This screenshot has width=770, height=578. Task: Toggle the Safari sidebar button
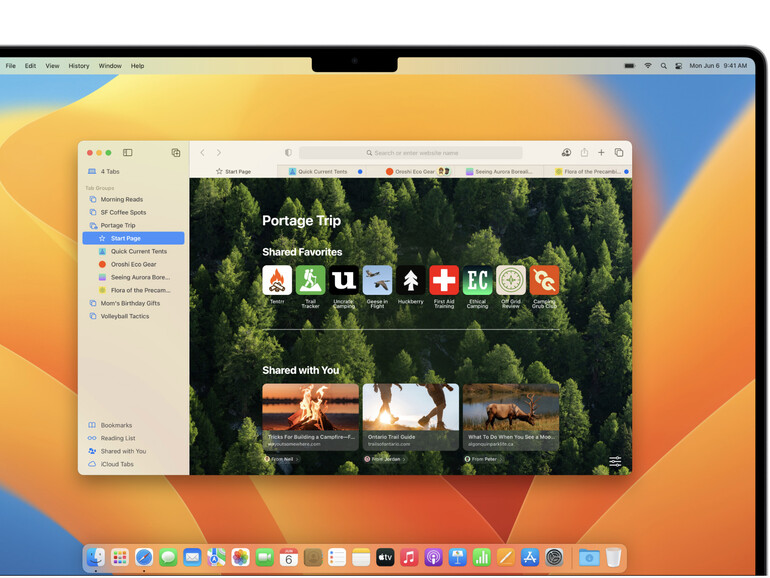click(x=128, y=153)
